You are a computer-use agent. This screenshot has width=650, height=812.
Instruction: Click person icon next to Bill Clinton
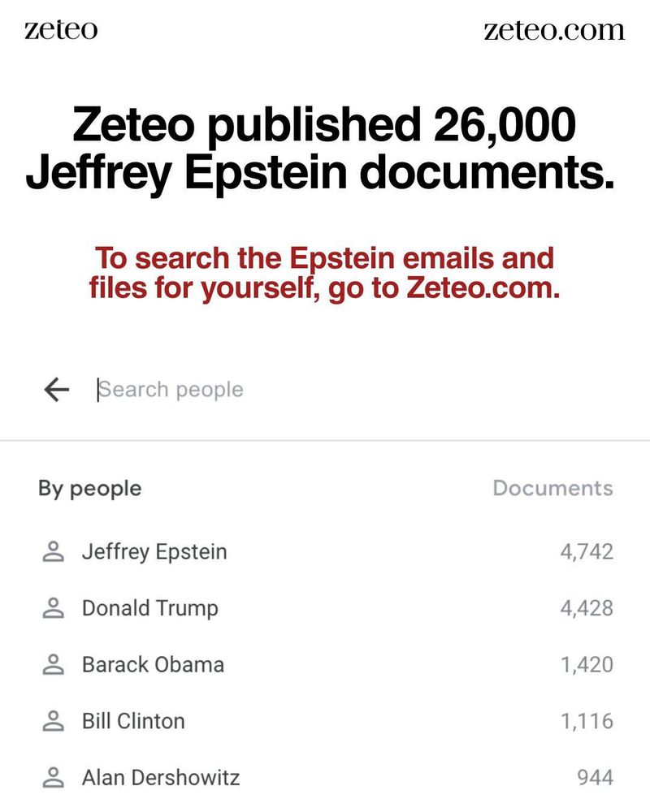(x=53, y=721)
